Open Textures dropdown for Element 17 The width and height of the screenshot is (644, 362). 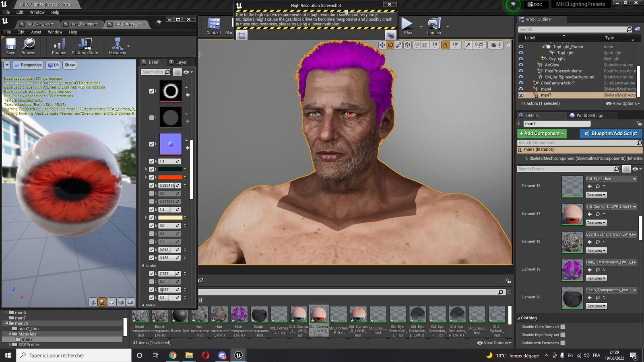[x=596, y=222]
